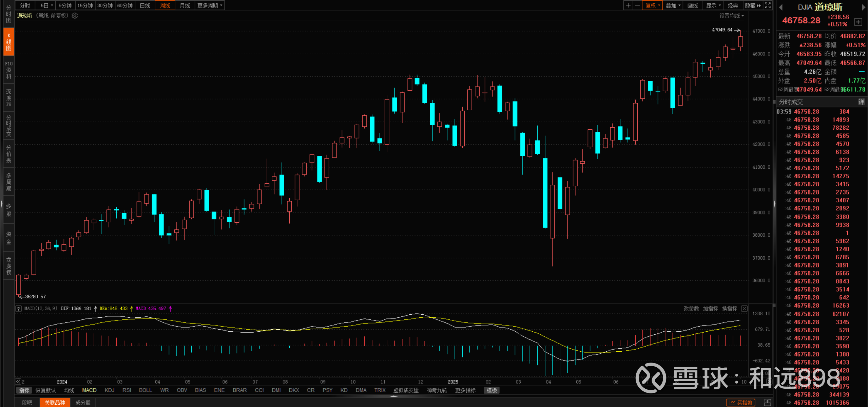Click MACD help question mark icon

tap(19, 309)
